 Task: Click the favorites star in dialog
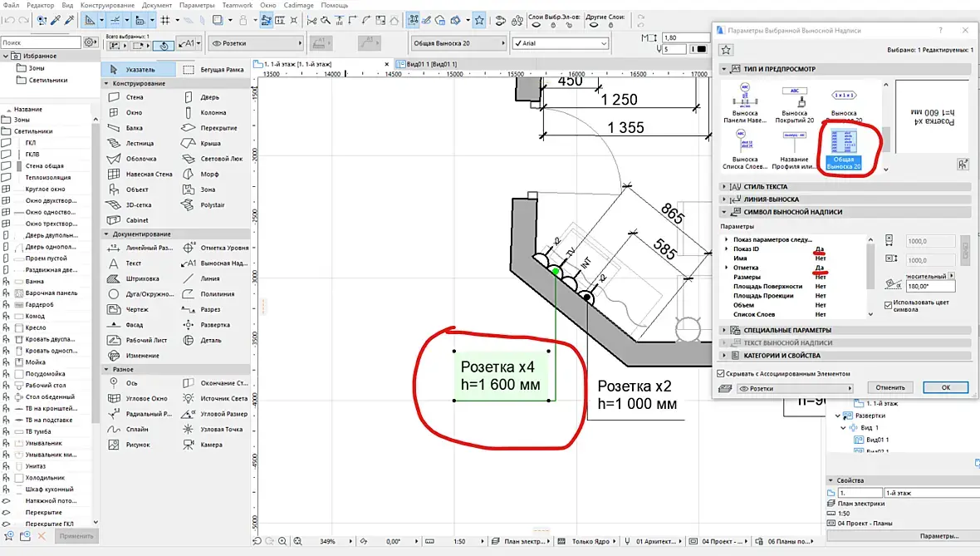[x=725, y=51]
